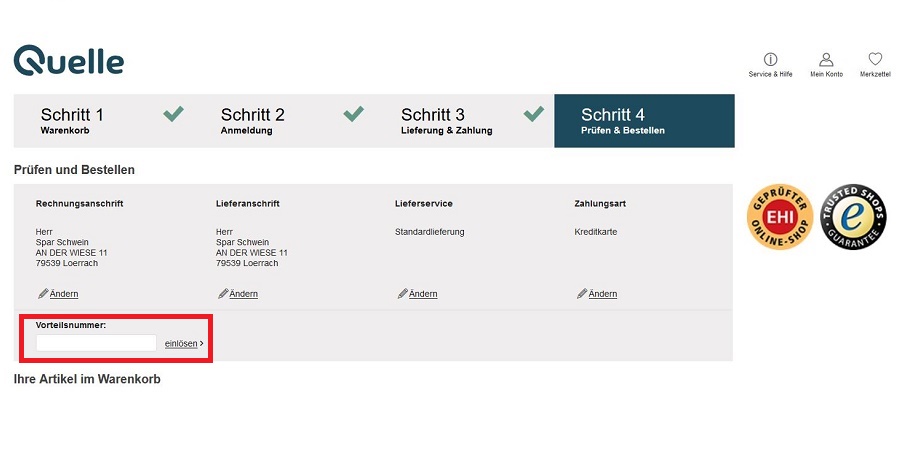Click pencil icon under Rechnungsanschrift

point(42,293)
